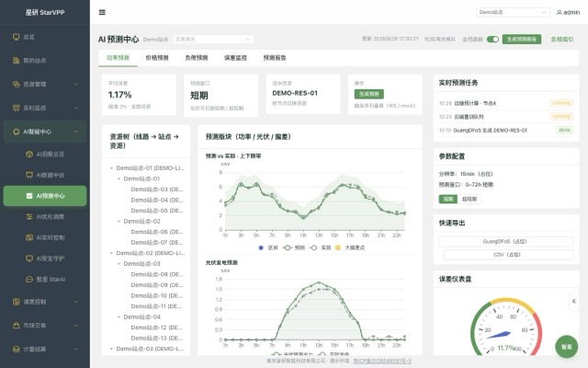Click the 调度控制 sidebar icon
Screen dimensions: 588x368
click(x=17, y=302)
